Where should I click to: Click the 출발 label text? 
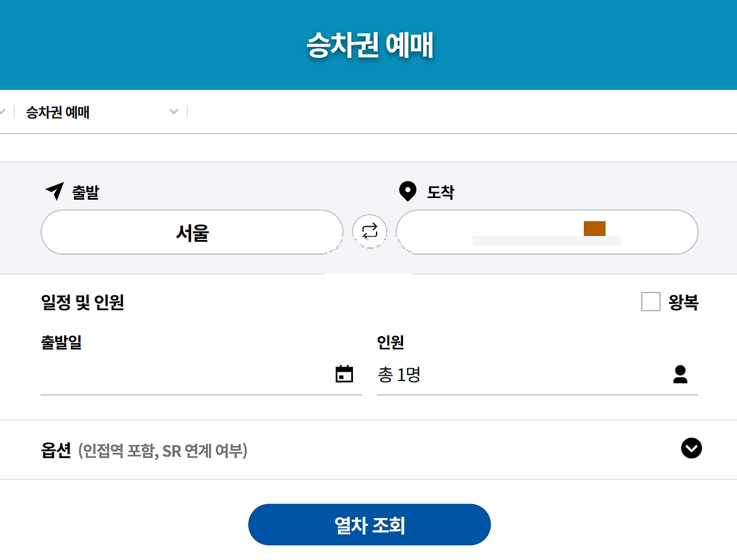(85, 192)
